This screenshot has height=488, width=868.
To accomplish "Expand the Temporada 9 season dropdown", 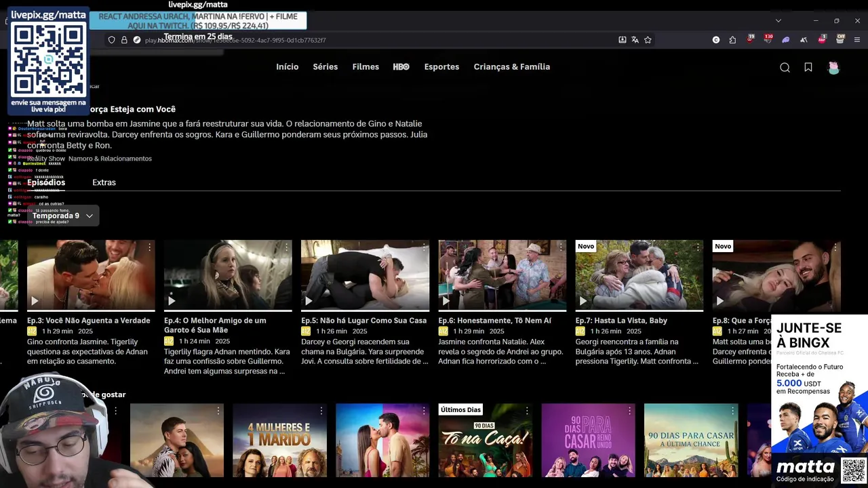I will (62, 216).
